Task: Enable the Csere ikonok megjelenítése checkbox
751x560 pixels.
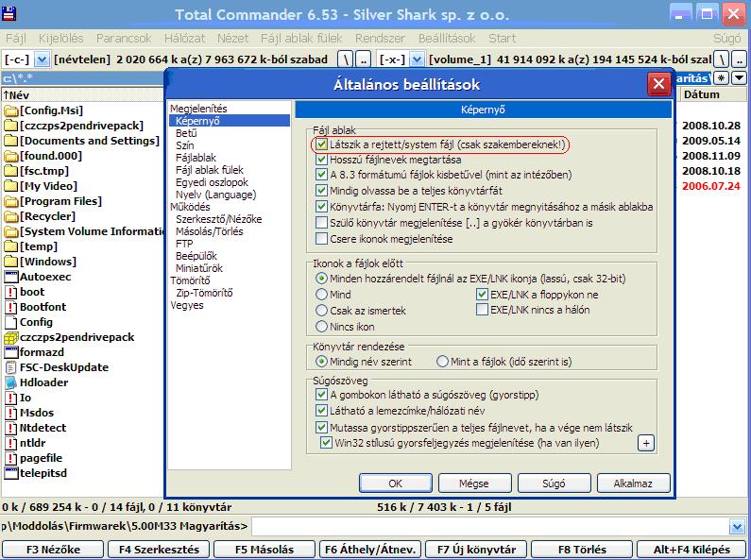Action: 322,239
